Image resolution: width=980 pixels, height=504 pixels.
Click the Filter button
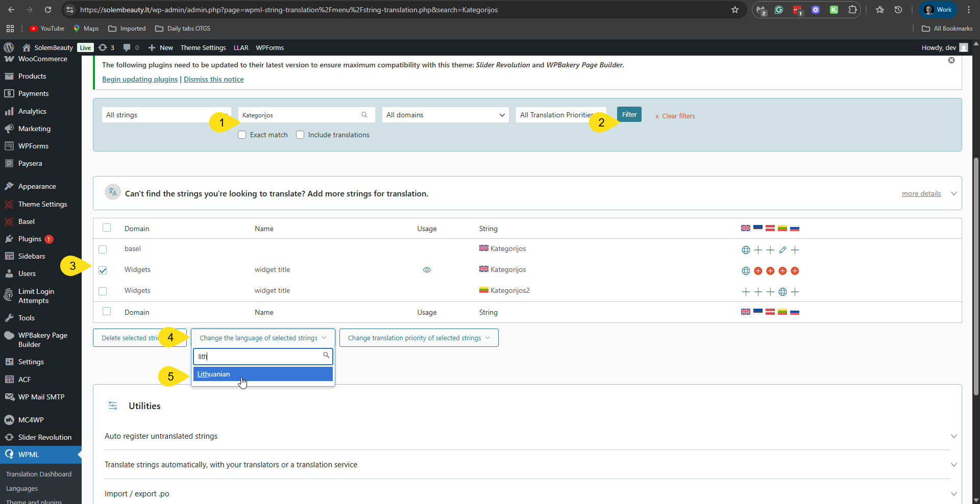[x=629, y=114]
